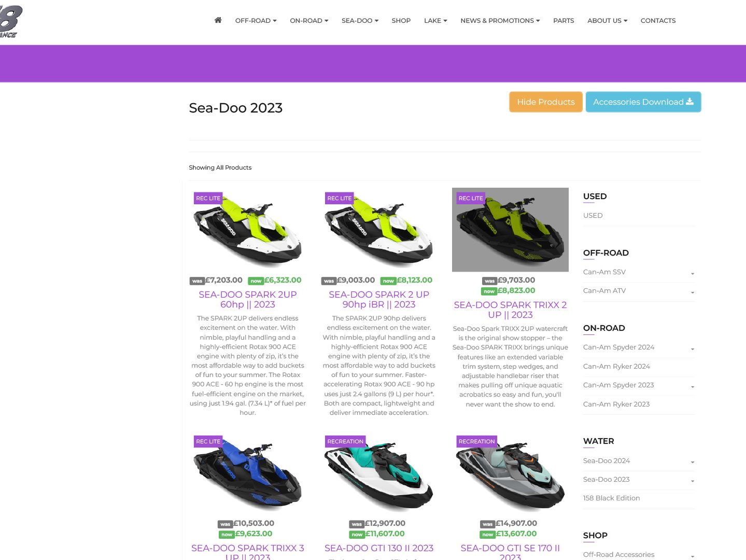Expand the Sea-Doo 2024 sidebar arrow
Screen dimensions: 746x560
tap(693, 462)
